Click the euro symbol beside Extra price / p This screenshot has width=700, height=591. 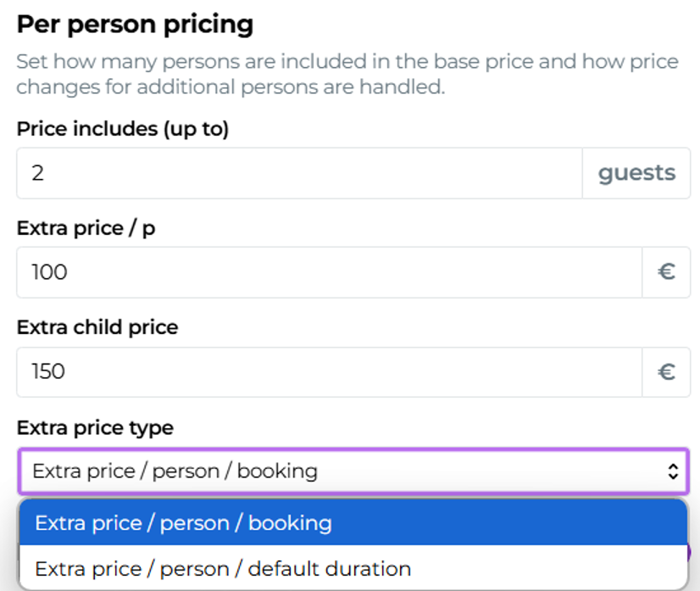(666, 272)
